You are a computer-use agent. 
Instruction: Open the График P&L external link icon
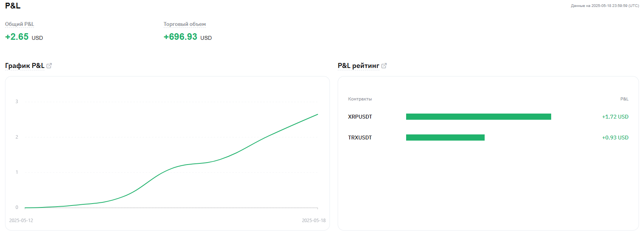pos(49,66)
